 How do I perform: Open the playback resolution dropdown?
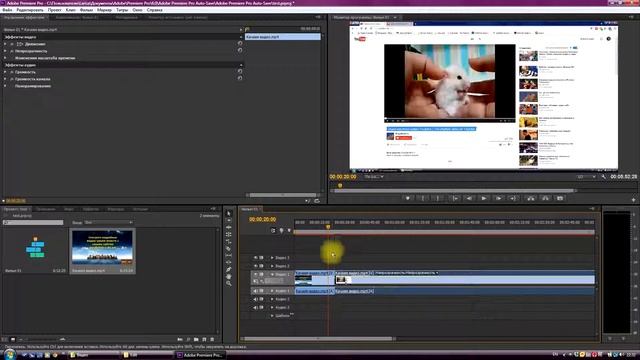[x=586, y=177]
